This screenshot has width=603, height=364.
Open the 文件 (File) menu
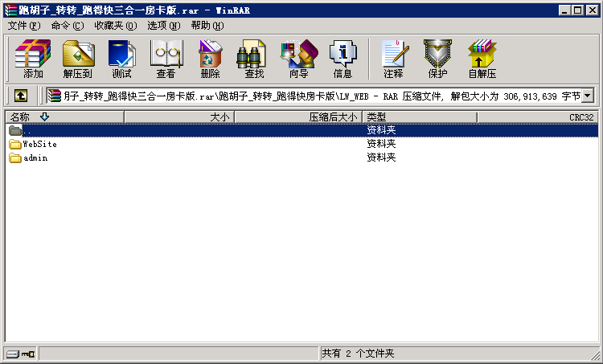coord(23,26)
